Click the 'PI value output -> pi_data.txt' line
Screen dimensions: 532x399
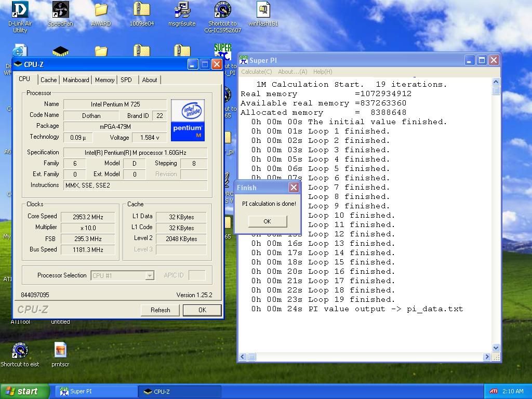pos(357,309)
